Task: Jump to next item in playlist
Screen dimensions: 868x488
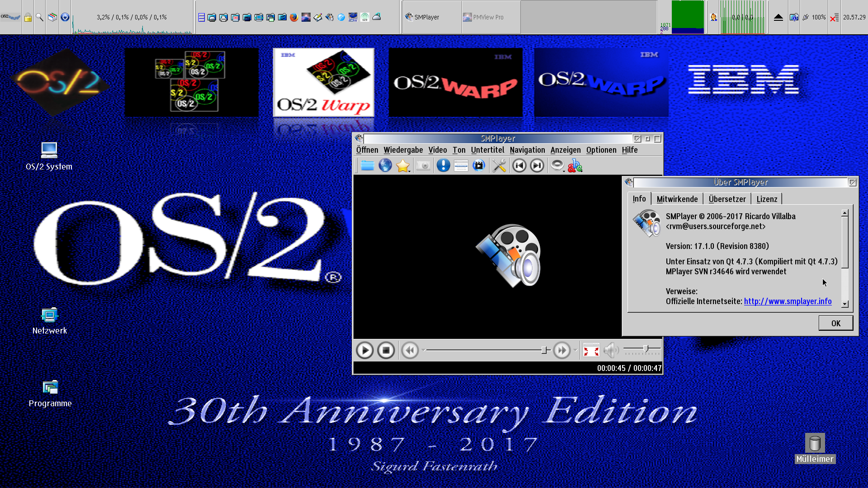Action: pos(537,166)
